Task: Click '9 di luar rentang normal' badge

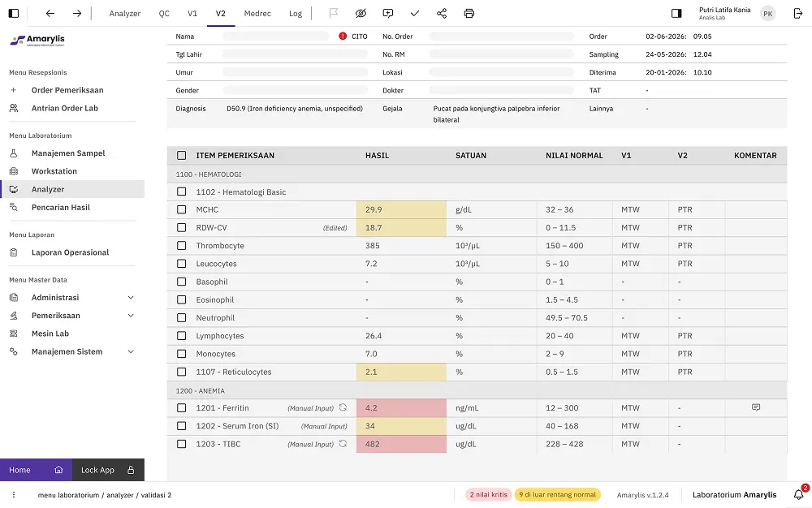Action: click(x=557, y=494)
